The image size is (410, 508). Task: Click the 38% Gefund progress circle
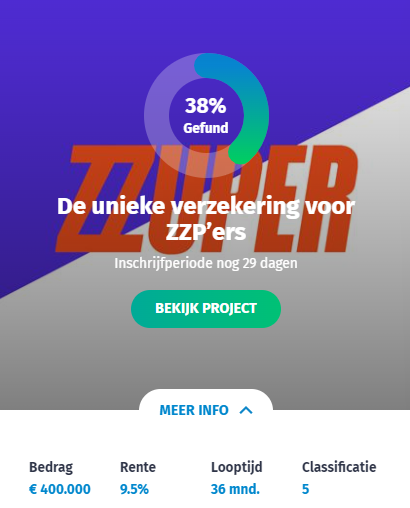pos(206,115)
